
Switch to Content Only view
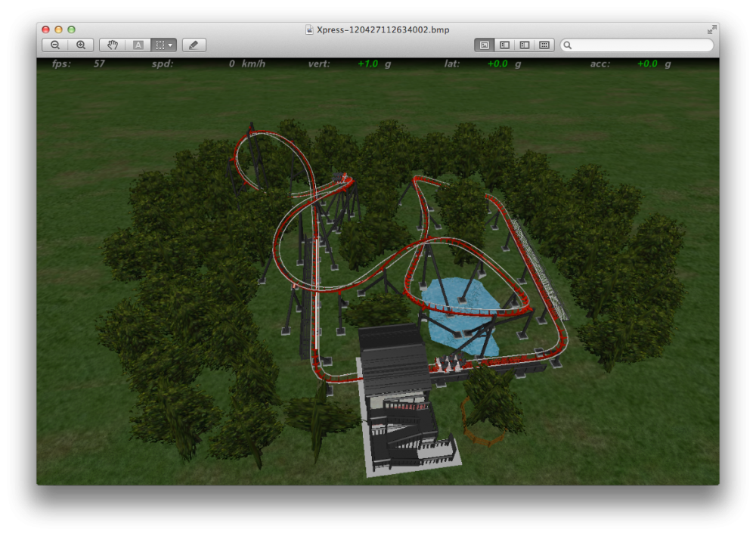click(x=484, y=45)
